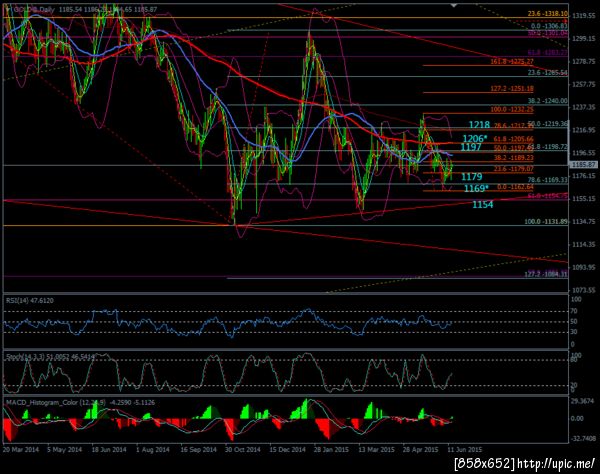The height and width of the screenshot is (474, 600).
Task: Click the MACD scale value -32.7408
Action: (583, 439)
